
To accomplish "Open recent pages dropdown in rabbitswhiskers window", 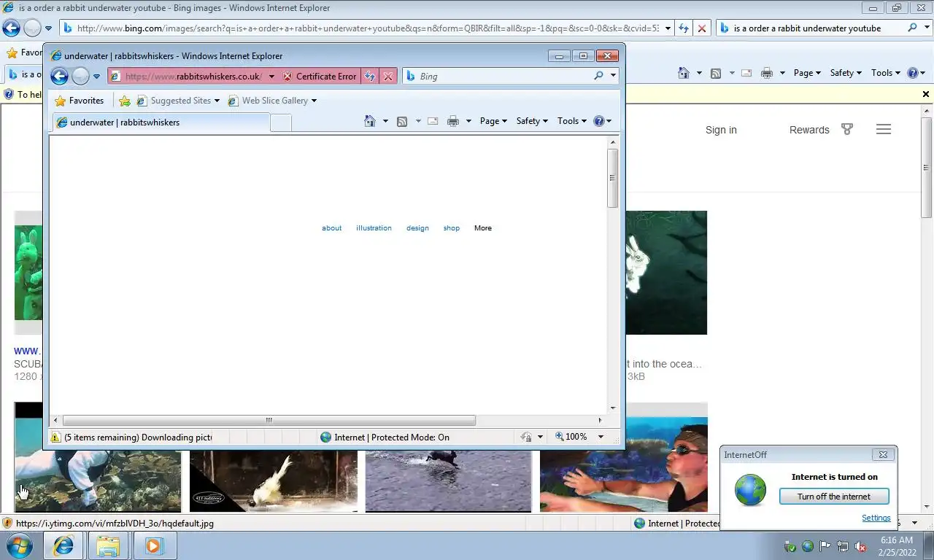I will coord(96,77).
